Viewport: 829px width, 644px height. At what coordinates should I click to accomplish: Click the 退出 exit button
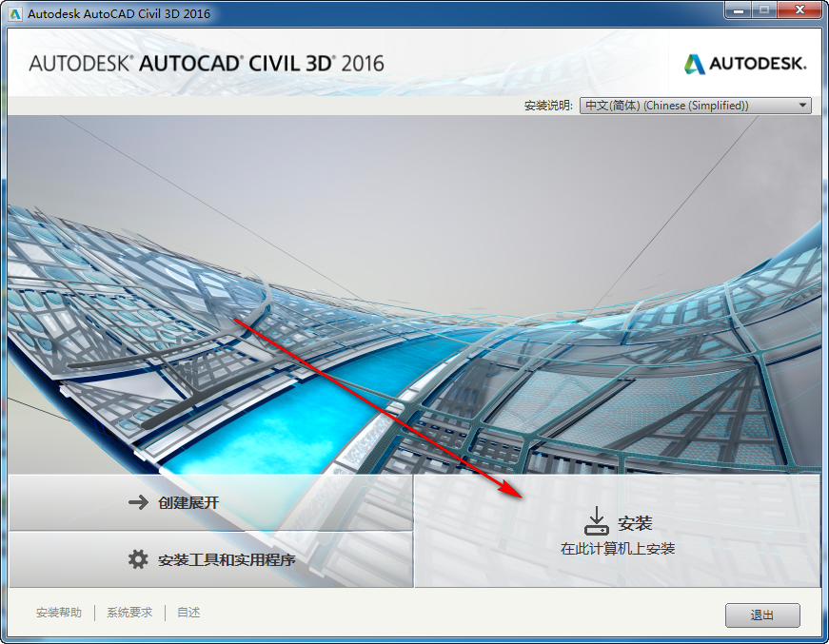[x=762, y=615]
